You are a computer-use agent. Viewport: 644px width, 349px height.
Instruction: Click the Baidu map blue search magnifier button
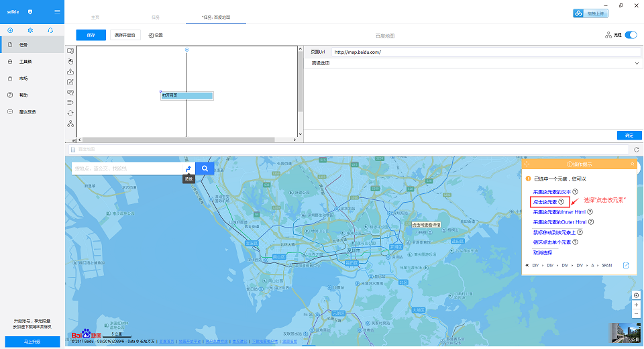coord(205,168)
